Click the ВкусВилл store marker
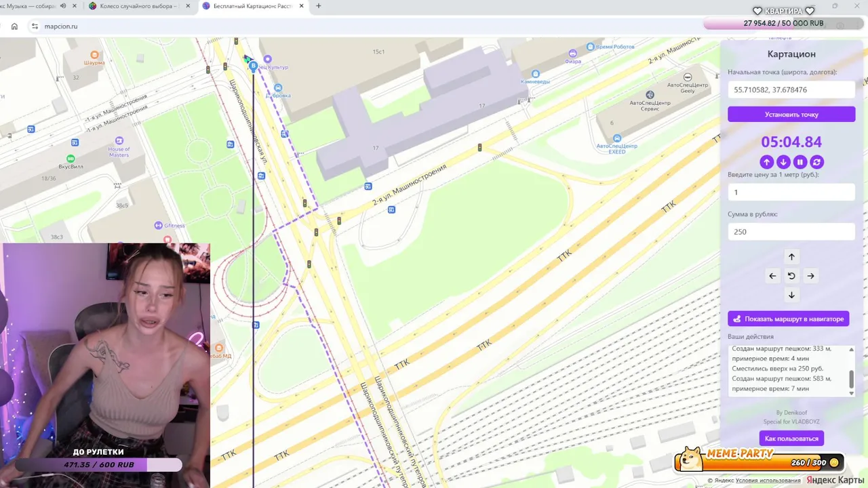 71,159
